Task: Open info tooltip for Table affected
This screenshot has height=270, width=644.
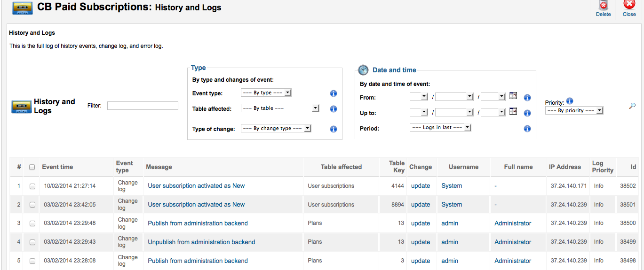Action: (334, 109)
